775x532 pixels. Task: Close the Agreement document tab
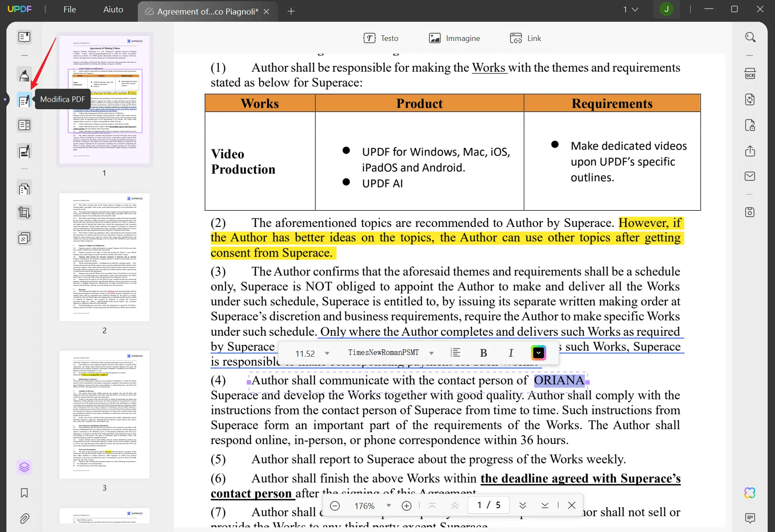pos(266,12)
